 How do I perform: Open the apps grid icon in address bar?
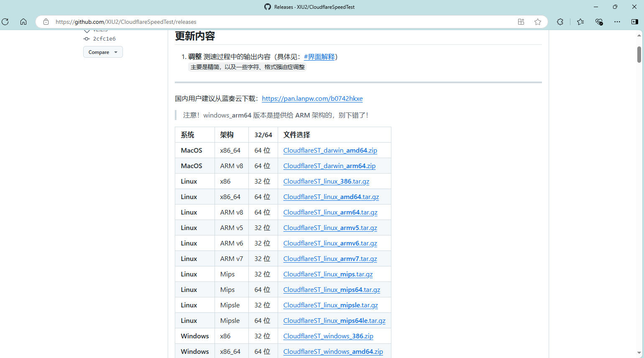(x=521, y=22)
